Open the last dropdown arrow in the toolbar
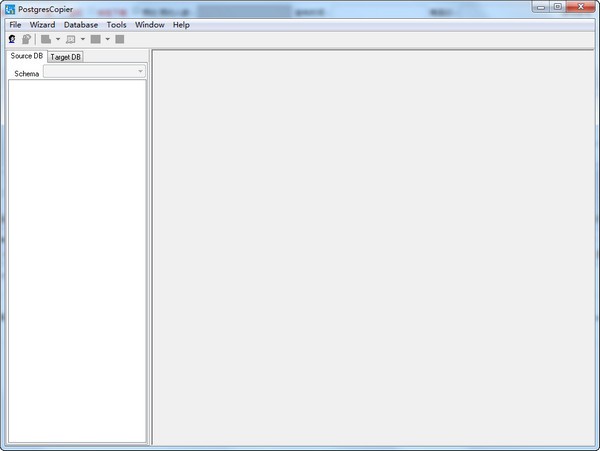 click(x=107, y=39)
